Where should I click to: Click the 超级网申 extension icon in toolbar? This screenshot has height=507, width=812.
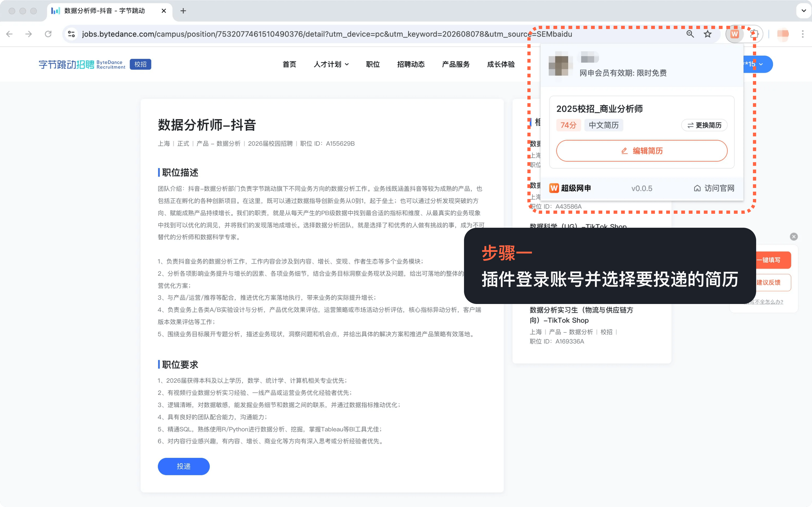pyautogui.click(x=735, y=34)
